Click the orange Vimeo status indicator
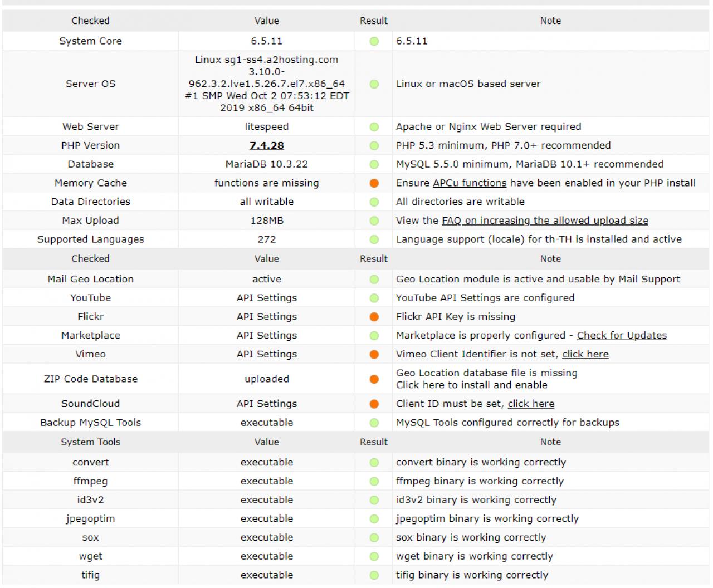Image resolution: width=713 pixels, height=588 pixels. click(374, 354)
